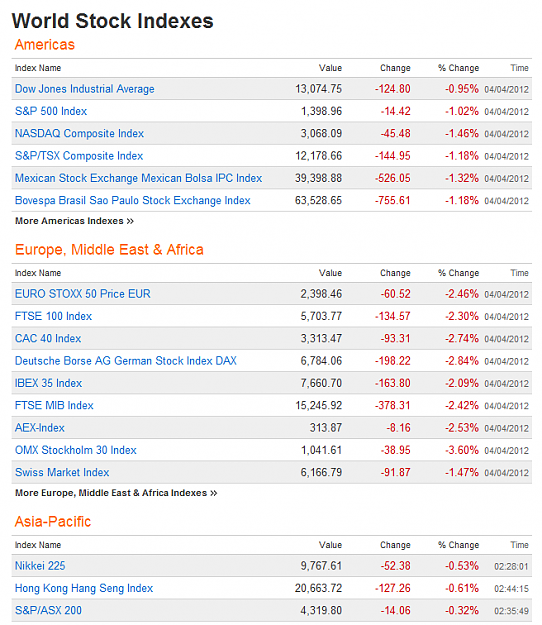Viewport: 542px width, 625px height.
Task: Click S&P 500 value 1,398.96
Action: coord(322,111)
